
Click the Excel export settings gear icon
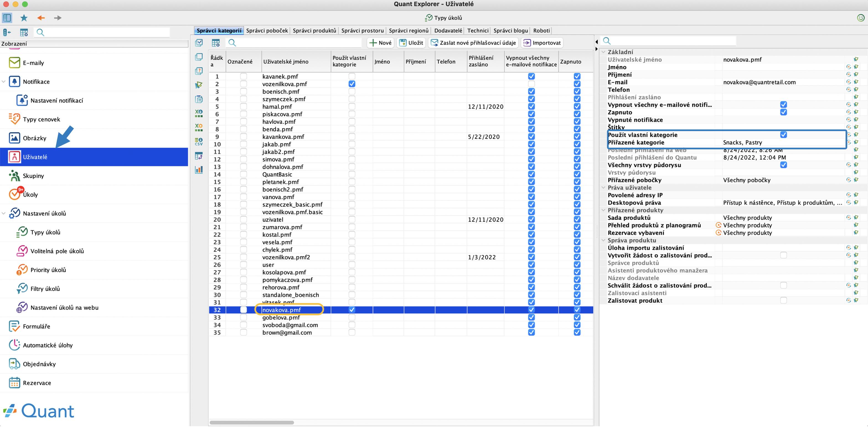199,127
